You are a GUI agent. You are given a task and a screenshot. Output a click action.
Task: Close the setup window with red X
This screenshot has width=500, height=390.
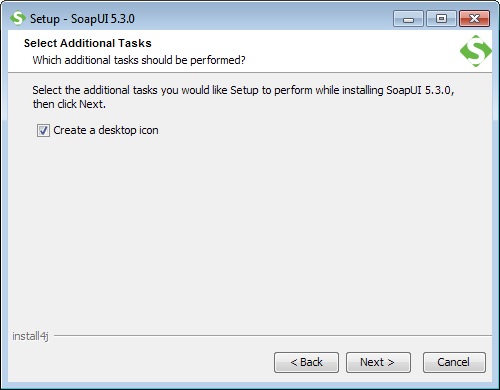pyautogui.click(x=474, y=18)
